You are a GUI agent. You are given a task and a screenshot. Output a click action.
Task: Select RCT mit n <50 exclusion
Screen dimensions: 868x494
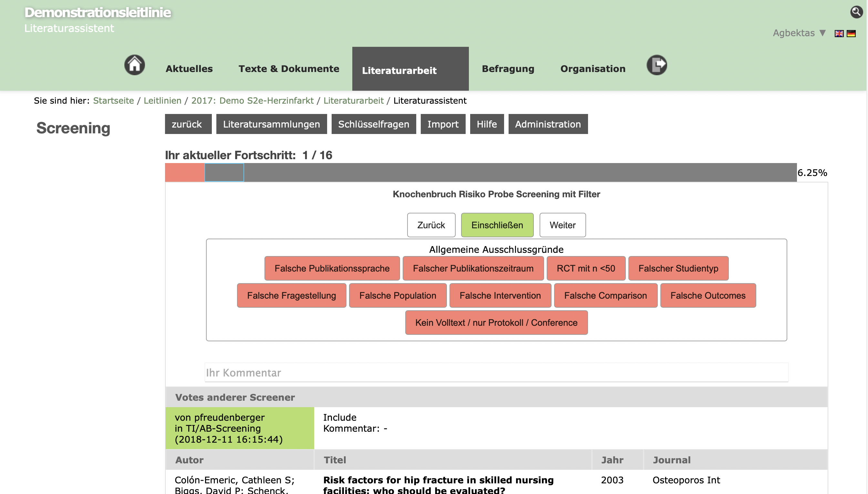coord(586,268)
